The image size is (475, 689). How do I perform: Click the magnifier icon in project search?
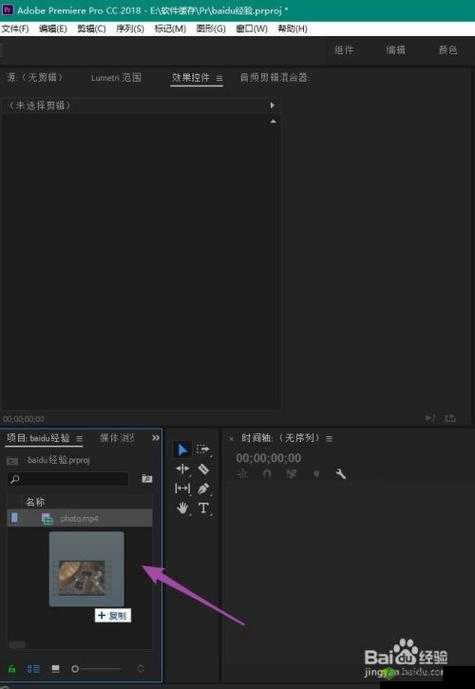click(15, 479)
